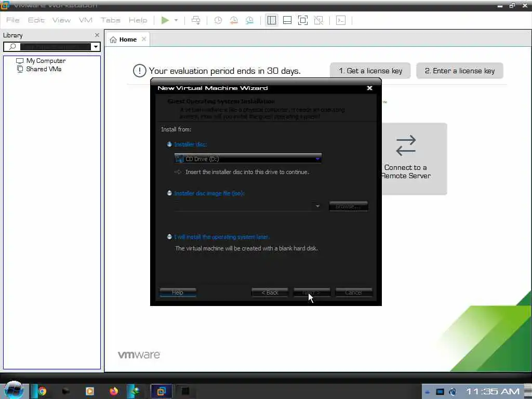Screen dimensions: 532x399
Task: Expand the iso file path dropdown
Action: 317,206
